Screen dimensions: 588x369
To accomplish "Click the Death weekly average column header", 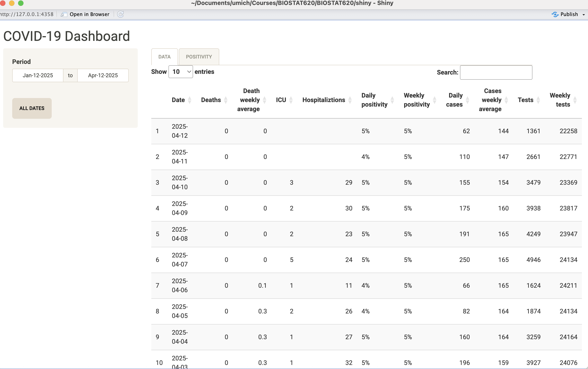I will point(249,100).
